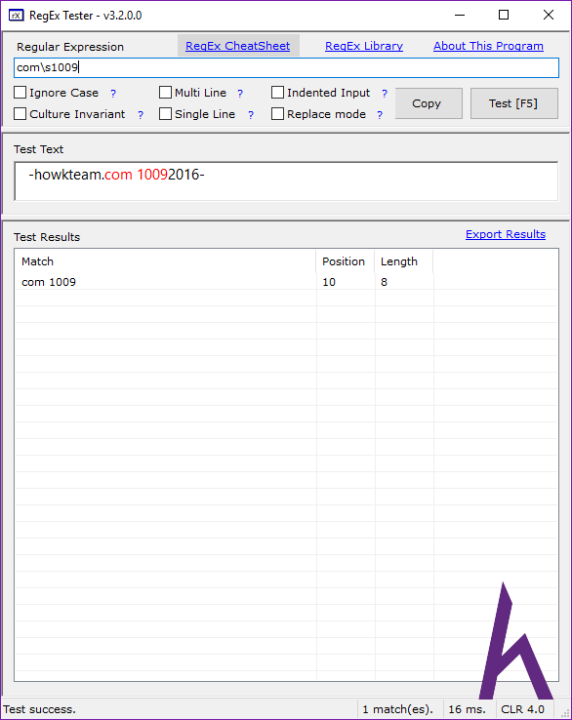Click the '1 match(es).' status entry
The height and width of the screenshot is (720, 572).
point(398,709)
